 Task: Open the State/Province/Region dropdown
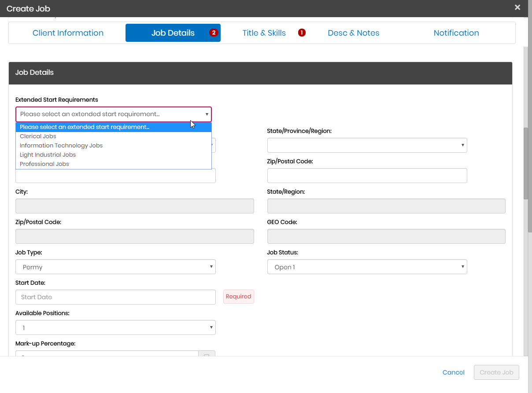point(367,145)
